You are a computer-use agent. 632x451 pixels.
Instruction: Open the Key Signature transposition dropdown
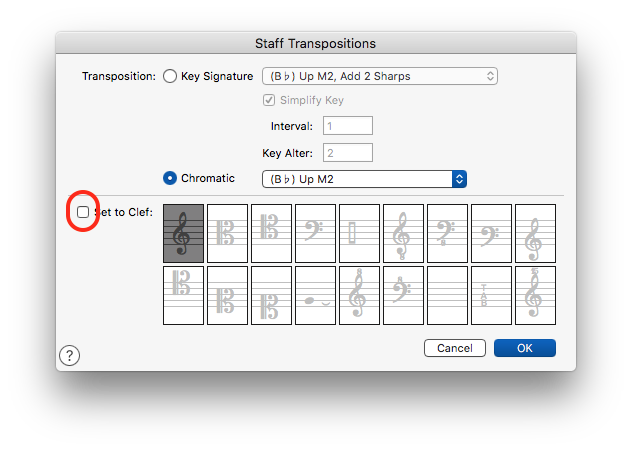coord(379,76)
